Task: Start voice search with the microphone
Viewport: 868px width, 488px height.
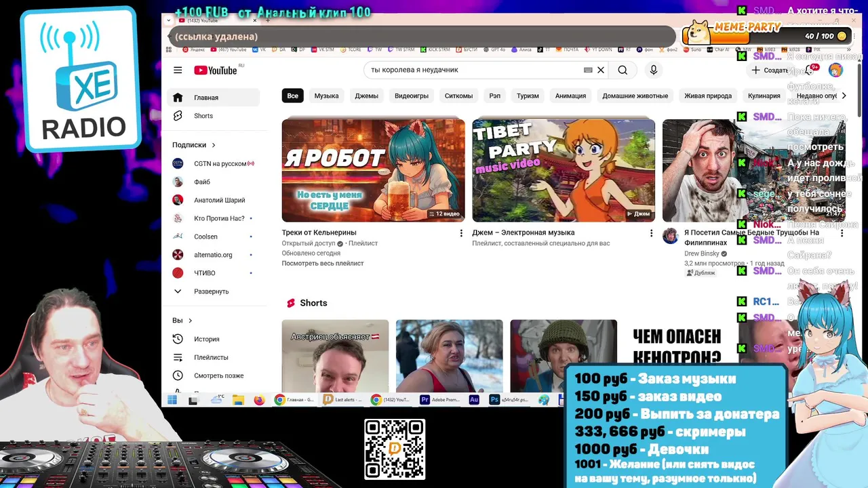Action: tap(654, 70)
